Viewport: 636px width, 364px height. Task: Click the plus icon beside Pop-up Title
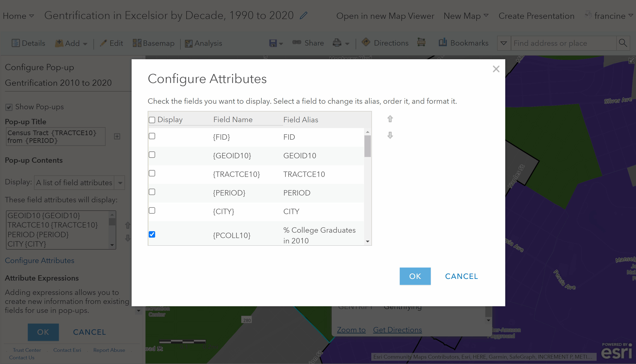coord(117,136)
